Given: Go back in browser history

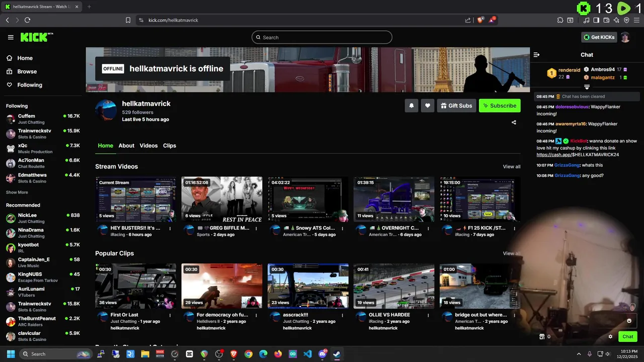Looking at the screenshot, I should 7,20.
